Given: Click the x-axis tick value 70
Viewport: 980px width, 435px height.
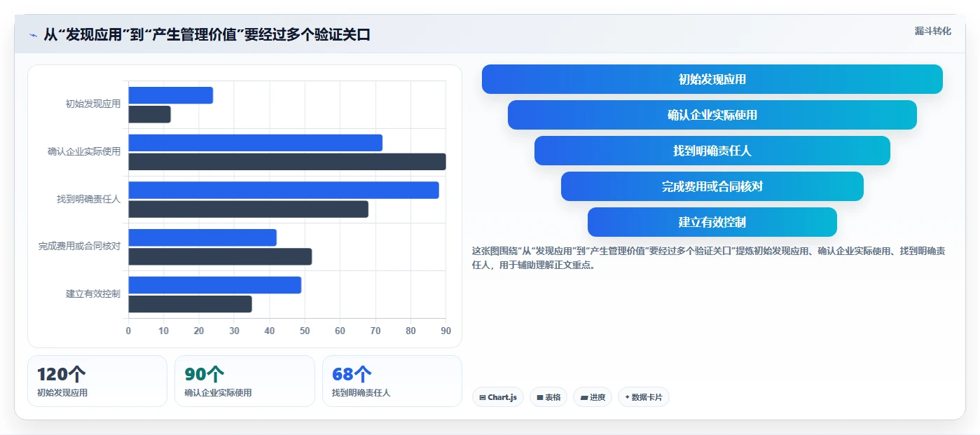Looking at the screenshot, I should coord(375,331).
